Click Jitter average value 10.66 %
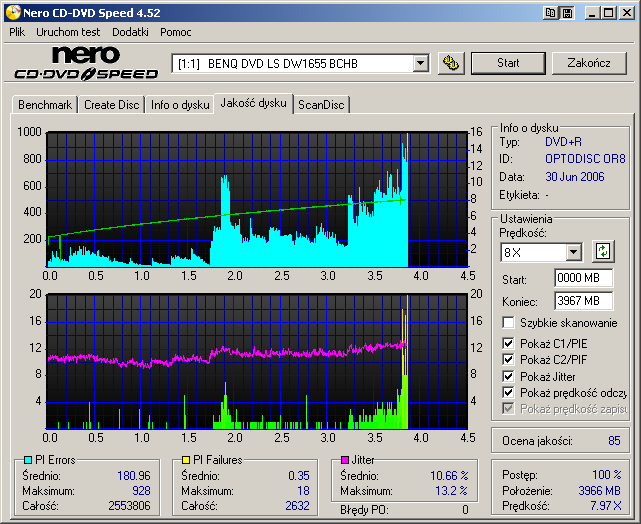The height and width of the screenshot is (524, 641). [x=449, y=476]
